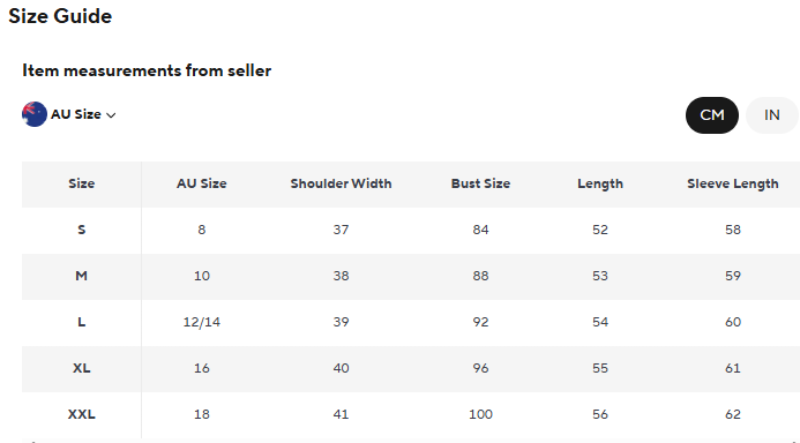Select the M size row label

82,276
